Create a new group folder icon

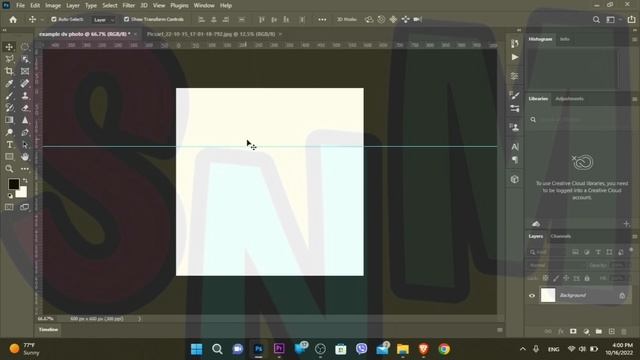click(599, 331)
